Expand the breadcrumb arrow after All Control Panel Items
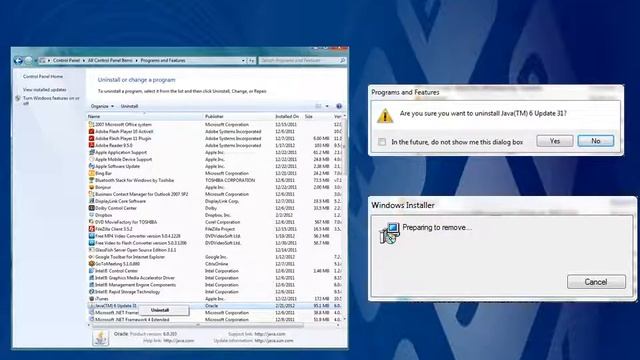 136,60
